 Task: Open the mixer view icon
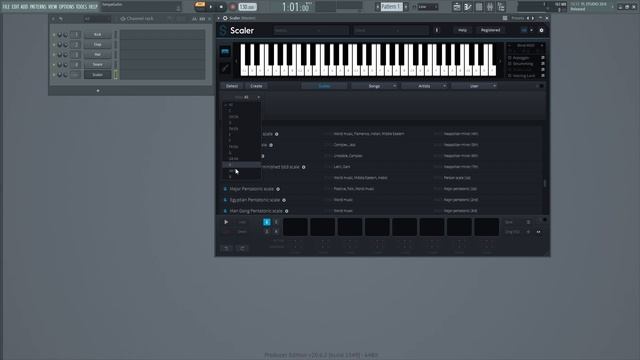[490, 7]
